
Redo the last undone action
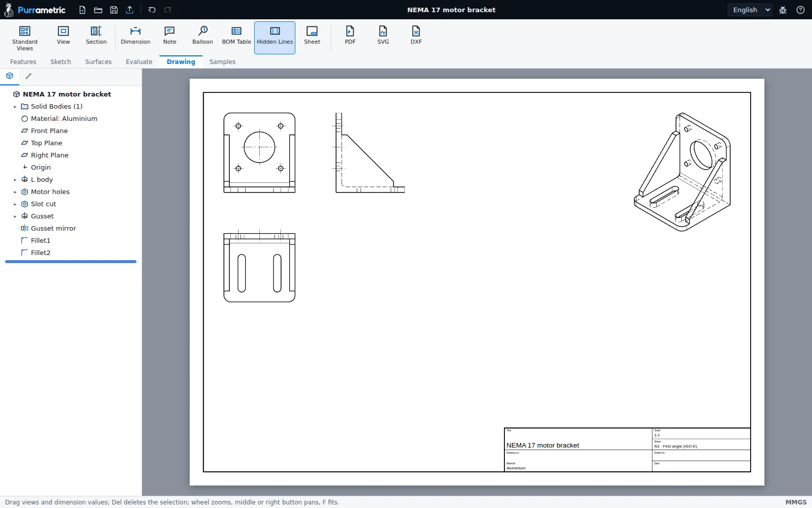pyautogui.click(x=168, y=10)
